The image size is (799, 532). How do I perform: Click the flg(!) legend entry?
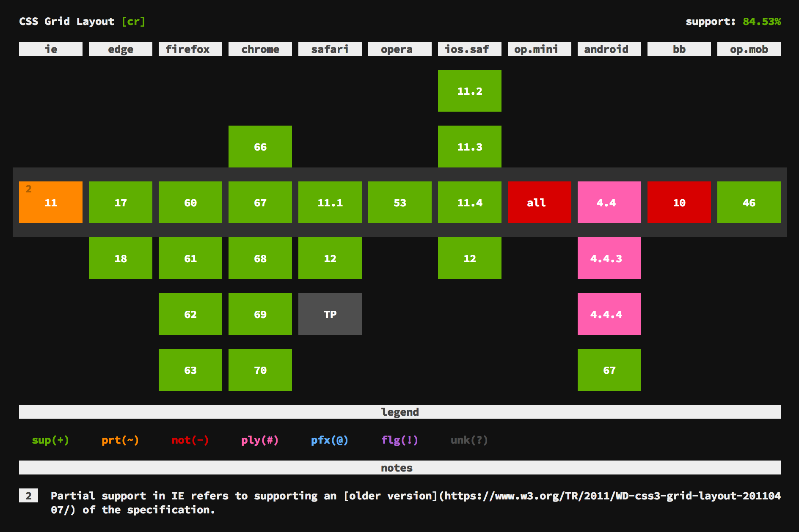point(399,440)
